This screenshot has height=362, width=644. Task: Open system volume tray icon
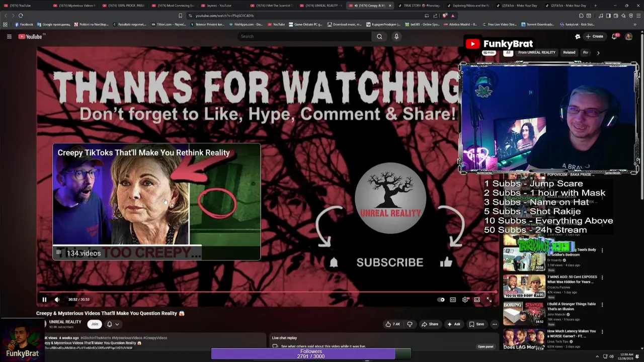[611, 356]
